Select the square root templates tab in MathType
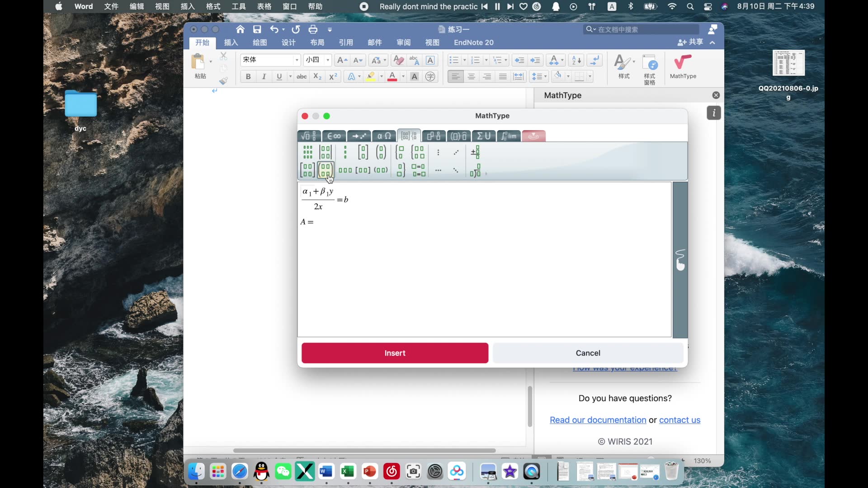 coord(309,136)
